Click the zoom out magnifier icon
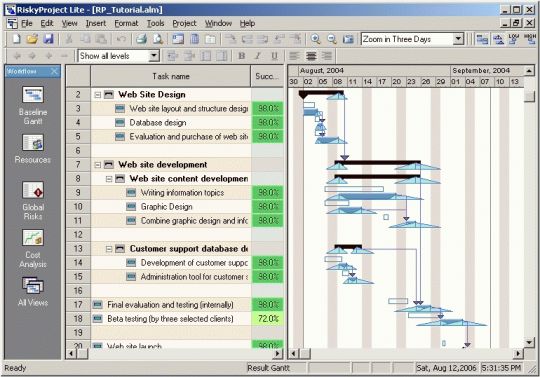Screen dimensions: 540x377 pyautogui.click(x=332, y=39)
